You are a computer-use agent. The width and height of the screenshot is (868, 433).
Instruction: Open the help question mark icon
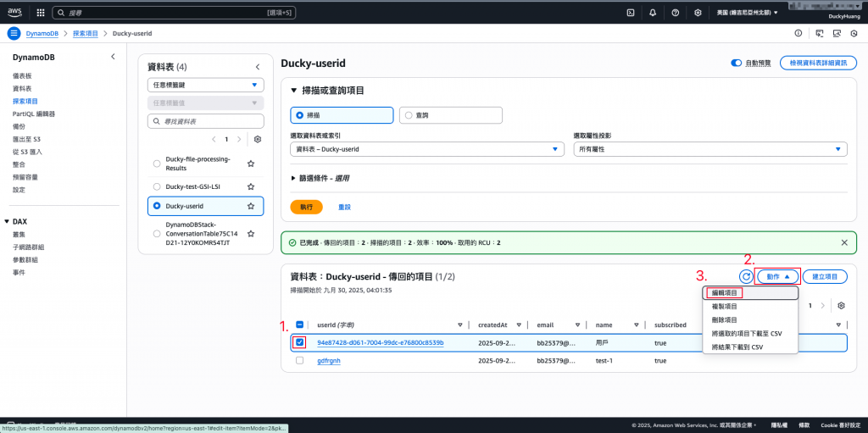[676, 12]
